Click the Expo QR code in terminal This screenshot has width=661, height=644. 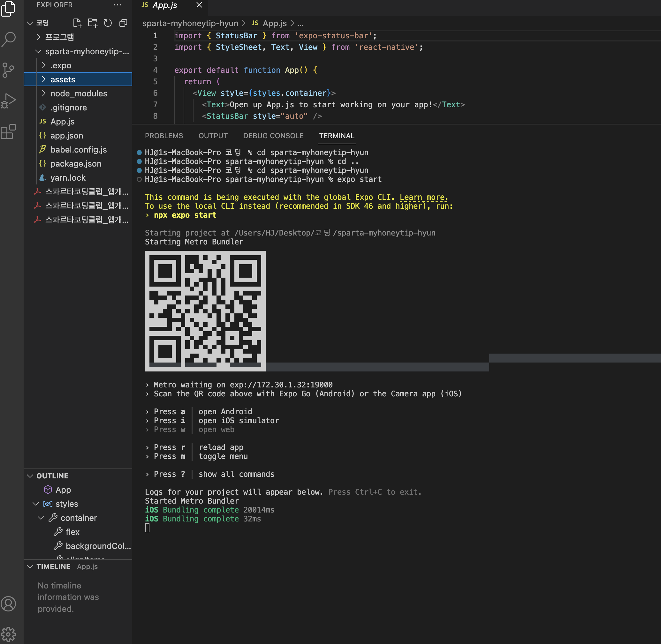[x=205, y=311]
